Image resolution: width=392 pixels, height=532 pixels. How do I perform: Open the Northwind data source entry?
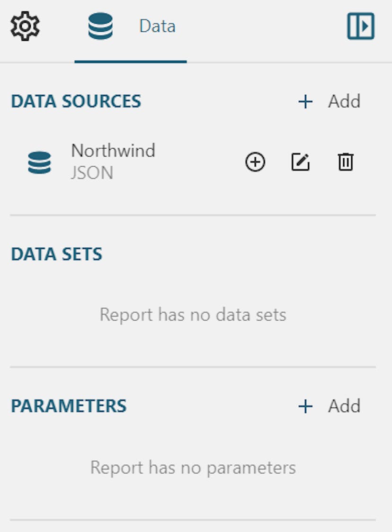pos(113,151)
